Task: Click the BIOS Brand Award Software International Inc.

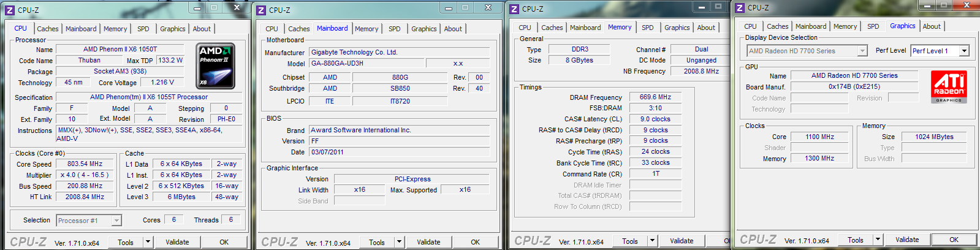Action: [x=399, y=130]
